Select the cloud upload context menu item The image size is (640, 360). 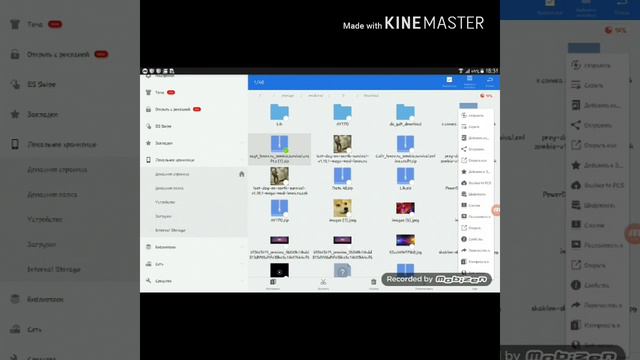[476, 183]
